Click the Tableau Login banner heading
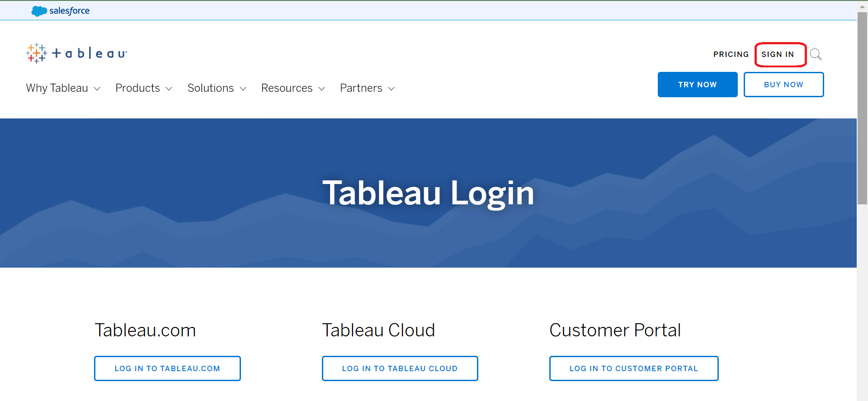 tap(428, 193)
